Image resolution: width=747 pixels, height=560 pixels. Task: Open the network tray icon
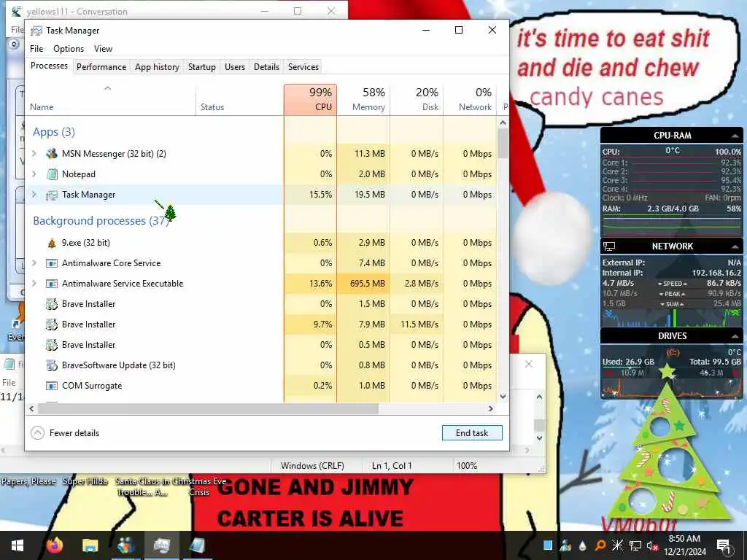635,545
